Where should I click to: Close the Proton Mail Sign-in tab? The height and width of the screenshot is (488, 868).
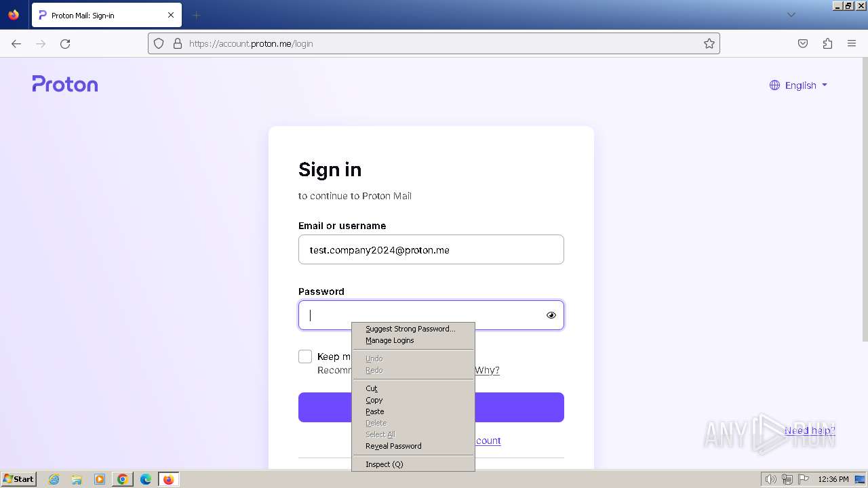171,15
